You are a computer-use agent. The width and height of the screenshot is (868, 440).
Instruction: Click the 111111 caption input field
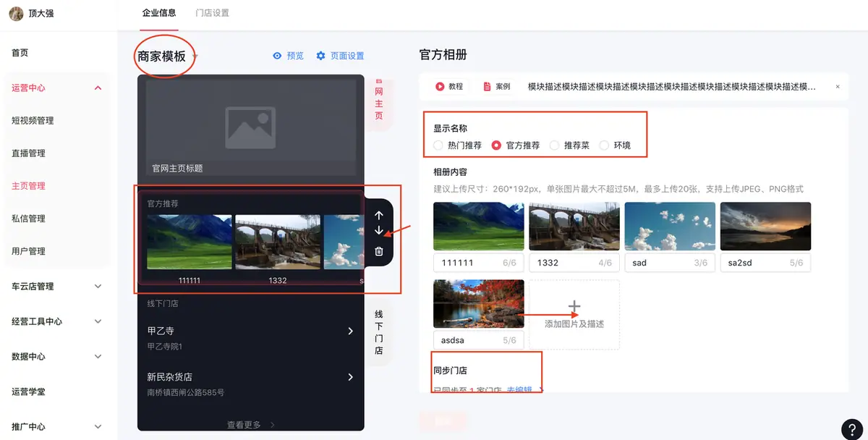click(x=479, y=263)
